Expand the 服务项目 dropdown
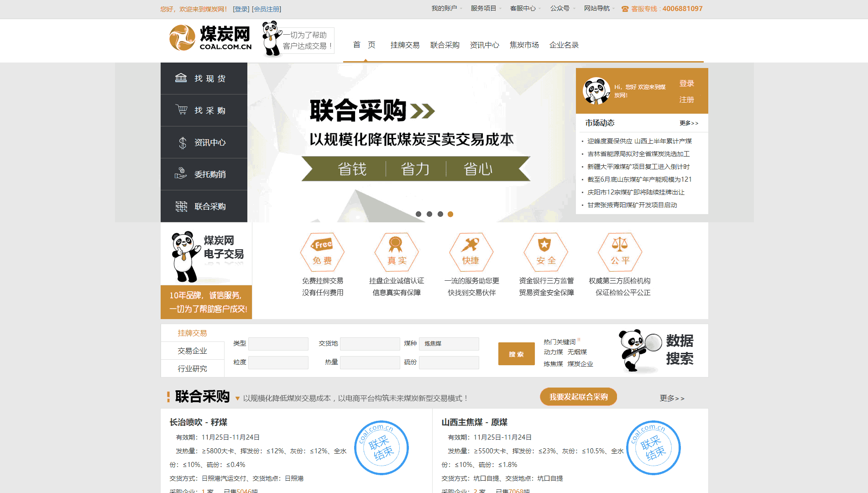 (x=486, y=8)
